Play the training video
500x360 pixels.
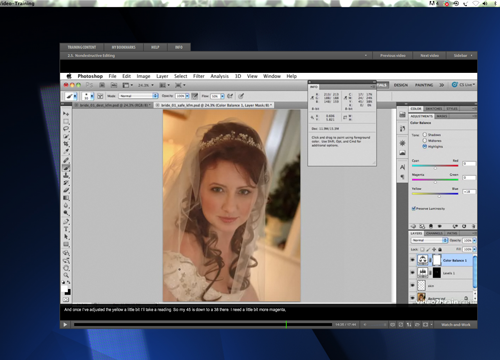point(65,324)
